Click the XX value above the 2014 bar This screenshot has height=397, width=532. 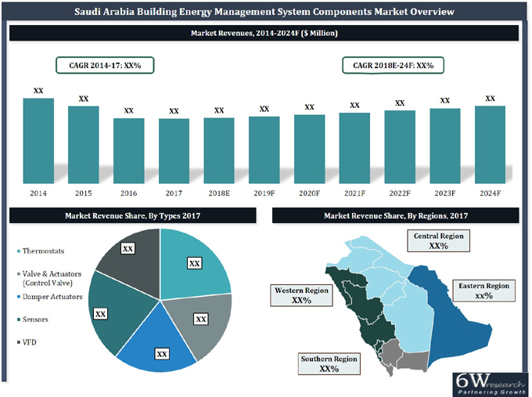38,91
